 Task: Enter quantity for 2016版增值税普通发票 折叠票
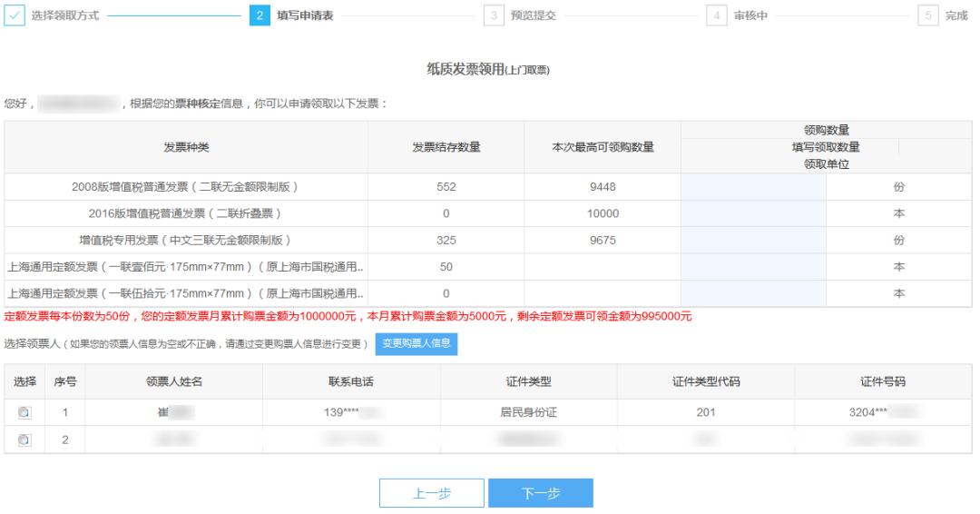753,214
